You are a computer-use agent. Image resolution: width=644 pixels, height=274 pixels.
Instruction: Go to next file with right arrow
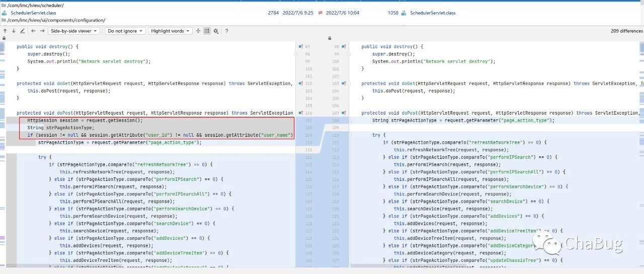[x=42, y=31]
